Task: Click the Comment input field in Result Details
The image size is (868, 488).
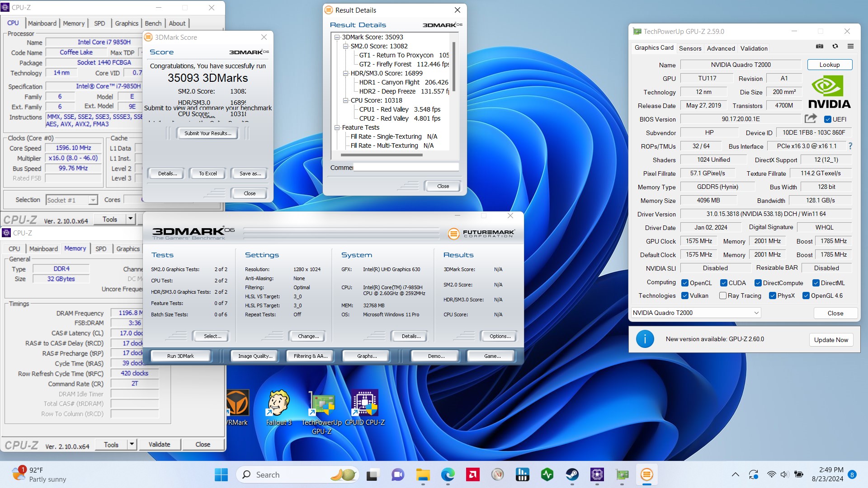Action: (x=406, y=168)
